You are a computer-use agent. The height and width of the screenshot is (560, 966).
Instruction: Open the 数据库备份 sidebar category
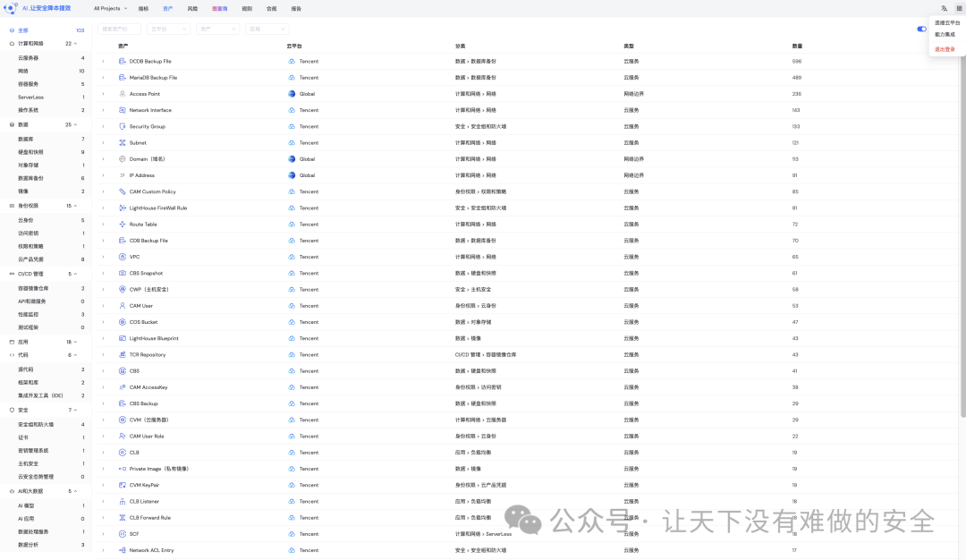[x=30, y=178]
